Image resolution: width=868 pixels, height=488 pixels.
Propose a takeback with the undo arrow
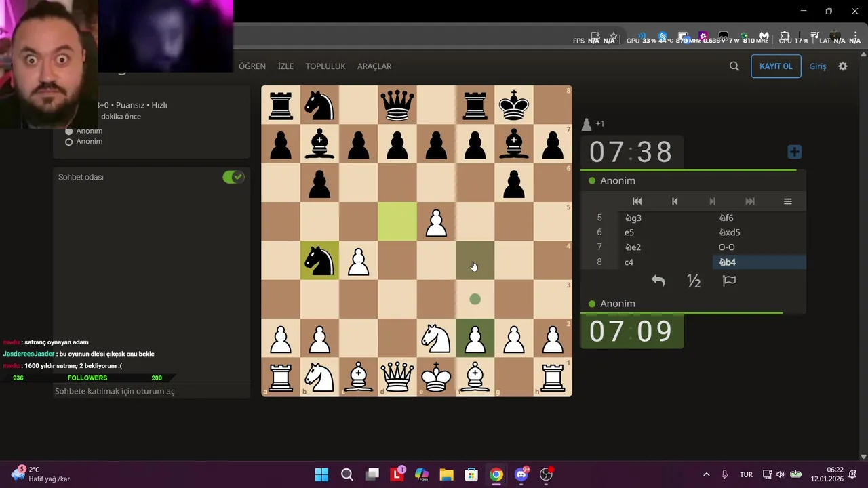[x=658, y=281]
